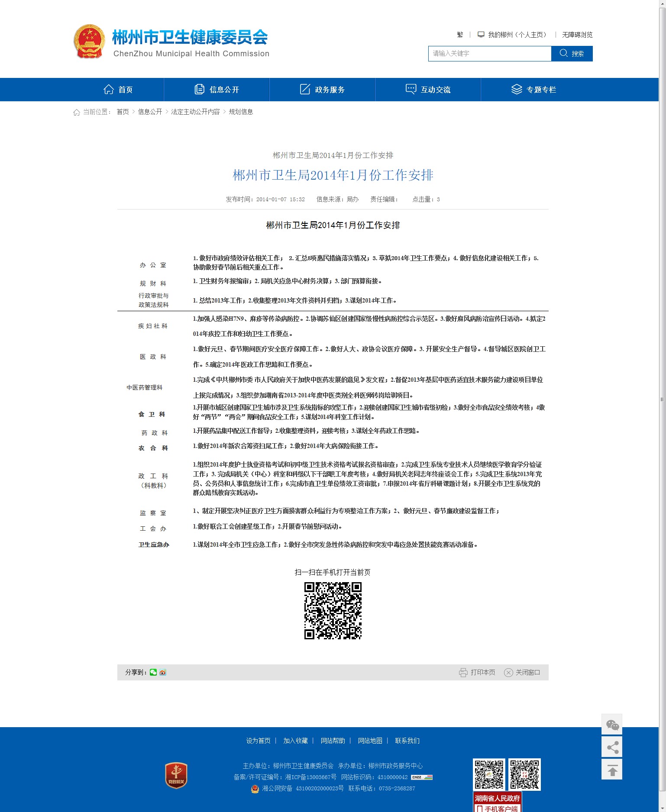Click floating back-to-top arrow button
The height and width of the screenshot is (812, 666).
[612, 769]
